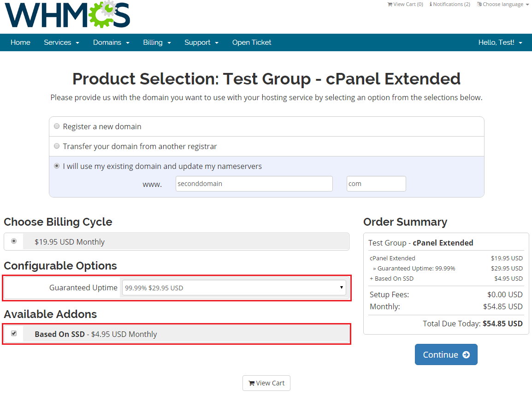532x396 pixels.
Task: Select use my existing domain radio
Action: (x=57, y=166)
